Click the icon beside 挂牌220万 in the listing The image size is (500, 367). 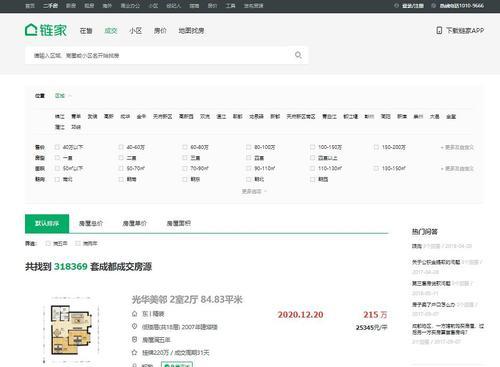tap(135, 352)
